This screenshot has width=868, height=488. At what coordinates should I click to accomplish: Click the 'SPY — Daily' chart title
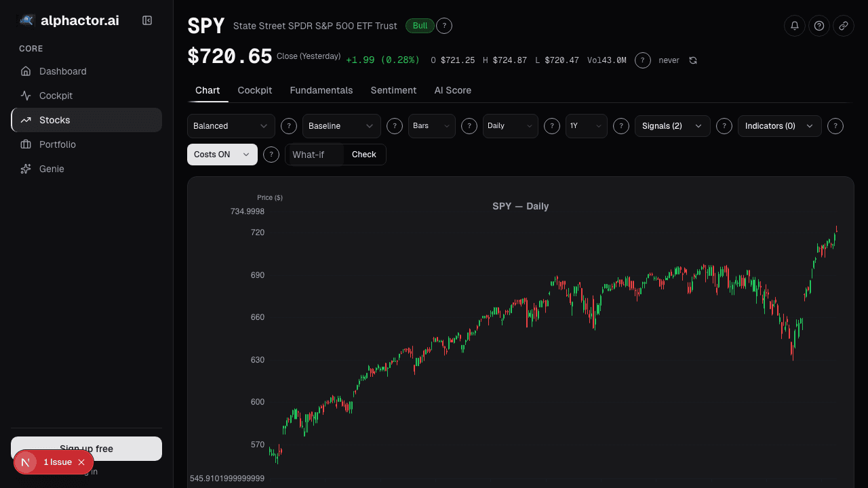[x=521, y=206]
